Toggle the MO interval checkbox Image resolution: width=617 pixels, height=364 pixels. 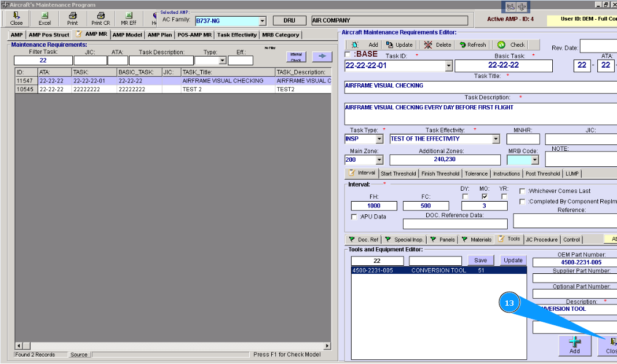click(485, 196)
